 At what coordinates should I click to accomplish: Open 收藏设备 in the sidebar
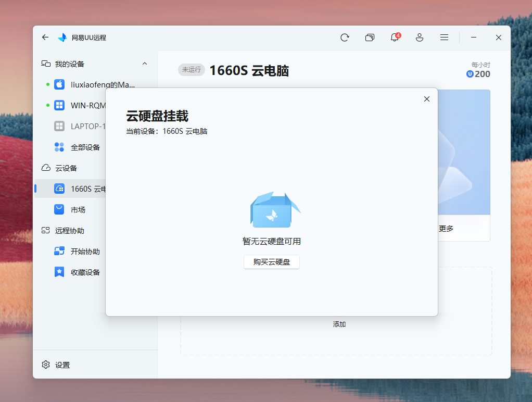coord(70,272)
